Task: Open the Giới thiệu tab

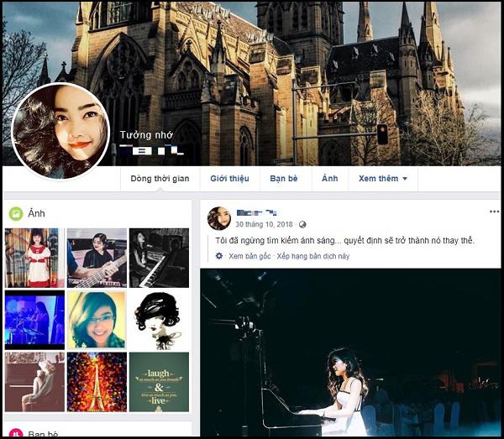Action: click(x=229, y=179)
